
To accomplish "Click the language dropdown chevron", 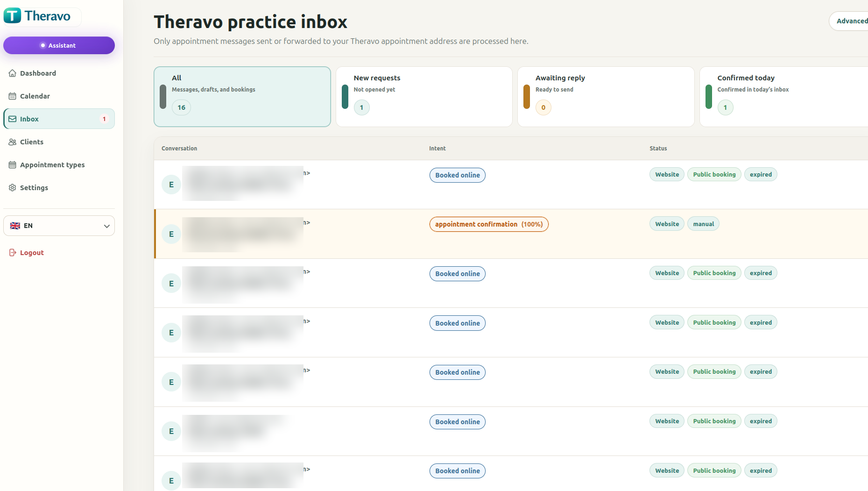I will pyautogui.click(x=106, y=226).
